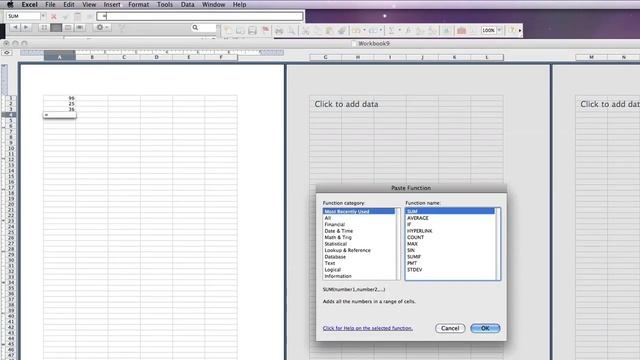Click the Print Preview magnifier icon
640x360 pixels.
(291, 30)
